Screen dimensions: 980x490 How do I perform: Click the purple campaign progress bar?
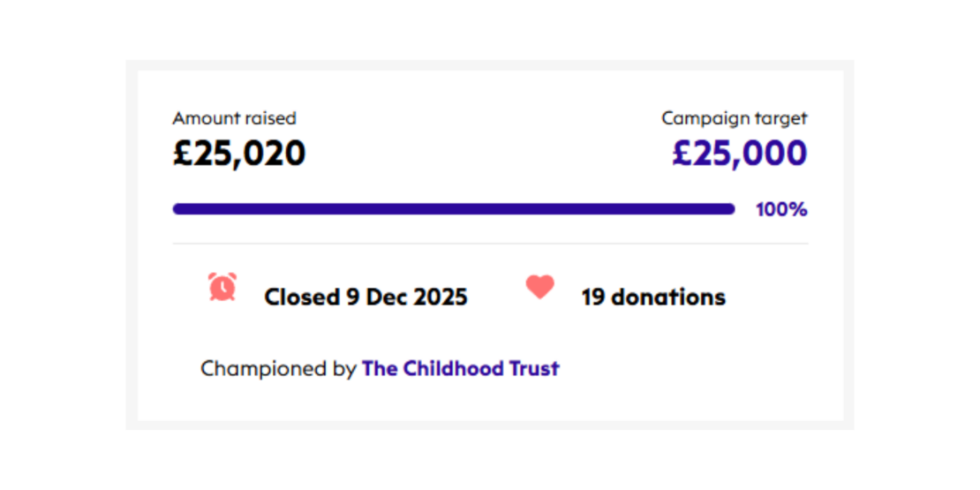453,209
